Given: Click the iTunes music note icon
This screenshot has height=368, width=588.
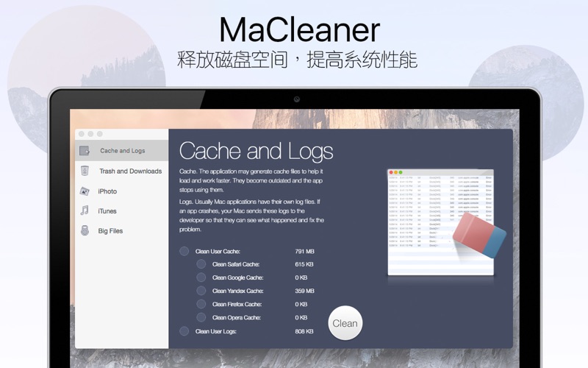Looking at the screenshot, I should [x=85, y=210].
